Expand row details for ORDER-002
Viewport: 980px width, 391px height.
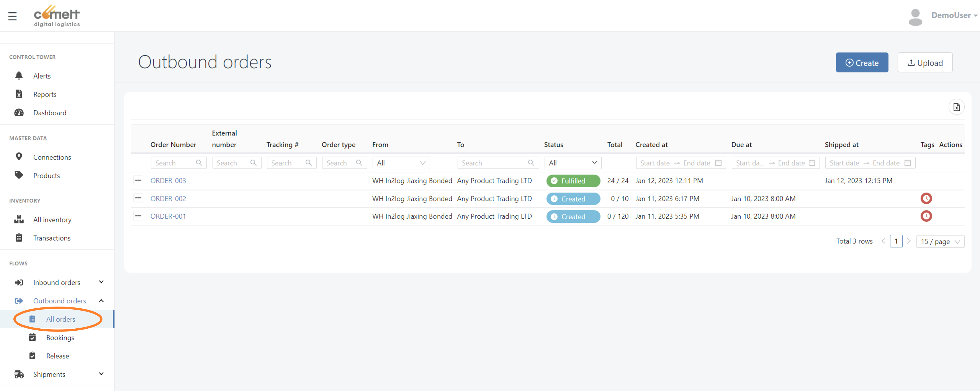pos(138,198)
